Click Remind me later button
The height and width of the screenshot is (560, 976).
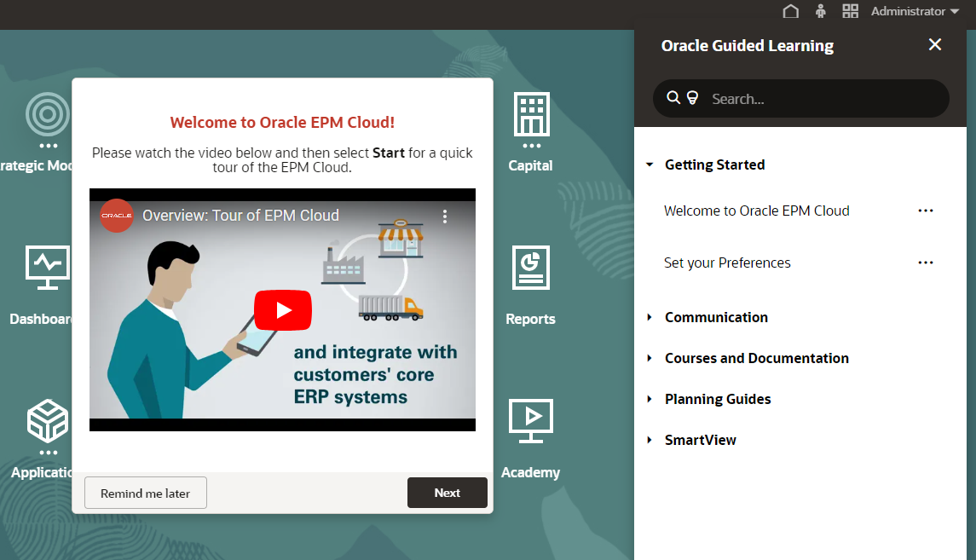(146, 493)
